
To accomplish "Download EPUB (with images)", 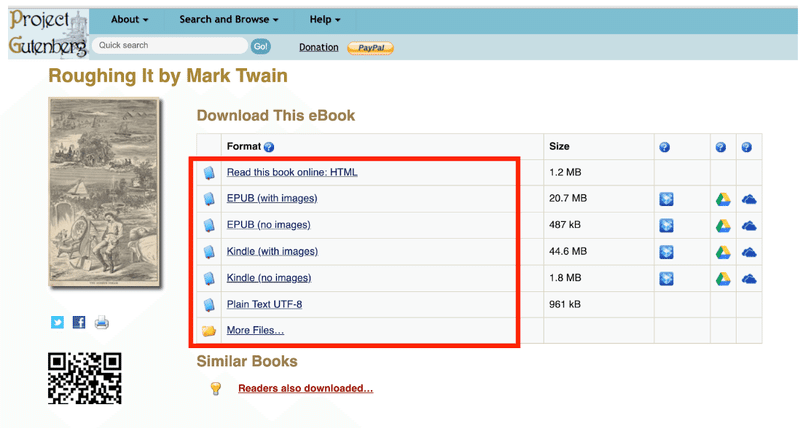I will tap(272, 198).
